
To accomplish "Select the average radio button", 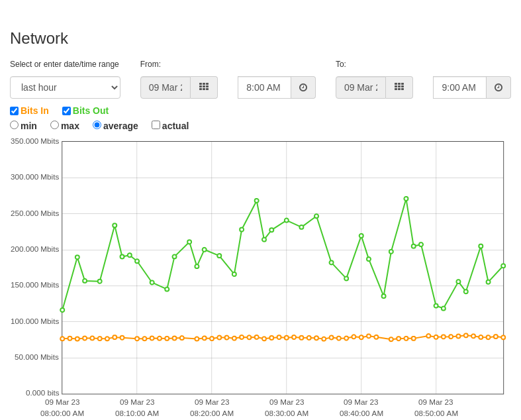I will pos(97,125).
